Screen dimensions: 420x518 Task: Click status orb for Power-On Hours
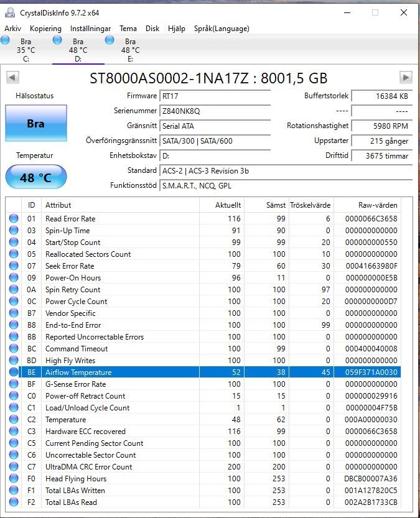pyautogui.click(x=14, y=277)
